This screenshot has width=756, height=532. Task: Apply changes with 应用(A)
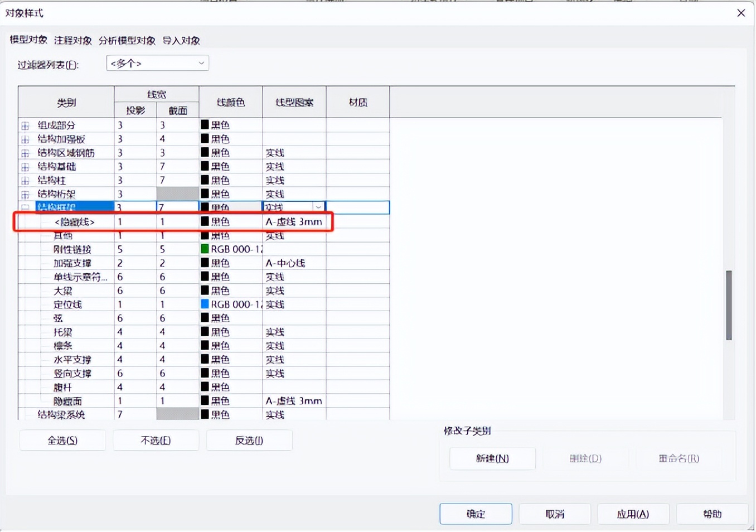[633, 514]
